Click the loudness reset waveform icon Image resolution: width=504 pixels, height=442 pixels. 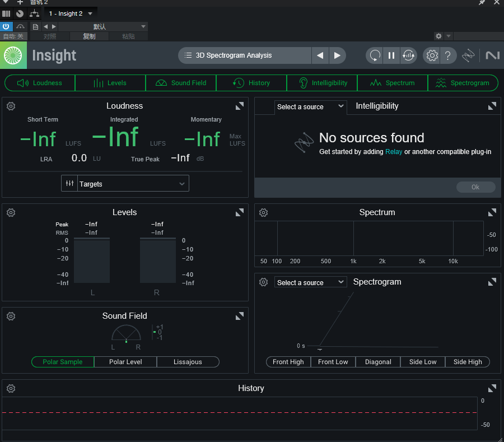[409, 55]
